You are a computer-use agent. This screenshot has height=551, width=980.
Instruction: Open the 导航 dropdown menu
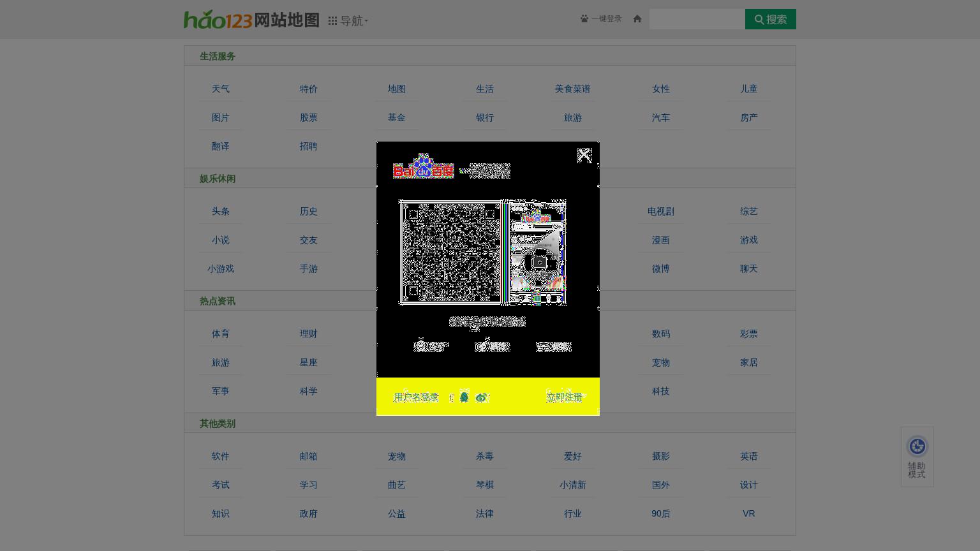click(x=348, y=21)
